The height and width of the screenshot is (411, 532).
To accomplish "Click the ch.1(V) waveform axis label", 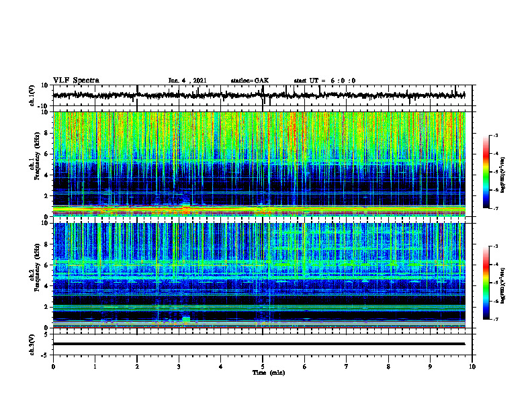I will [x=32, y=95].
